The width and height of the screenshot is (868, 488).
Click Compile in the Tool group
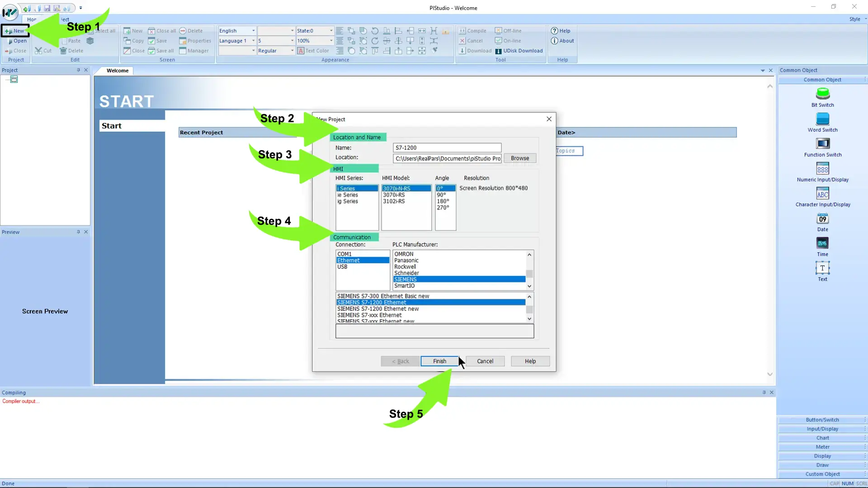point(472,31)
